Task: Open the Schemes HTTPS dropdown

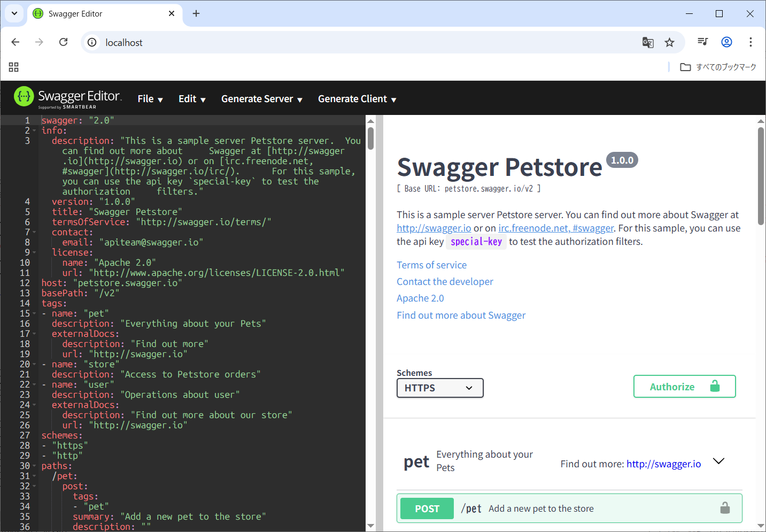Action: click(x=439, y=388)
